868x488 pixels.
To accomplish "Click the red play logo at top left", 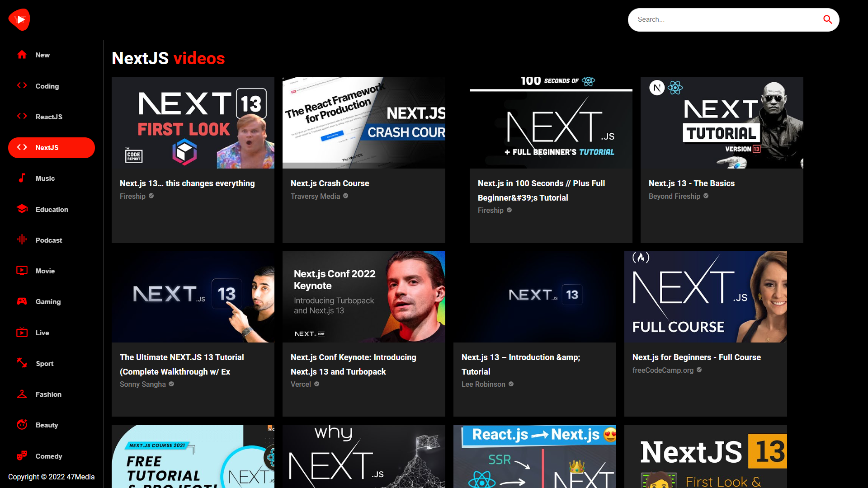I will point(19,19).
